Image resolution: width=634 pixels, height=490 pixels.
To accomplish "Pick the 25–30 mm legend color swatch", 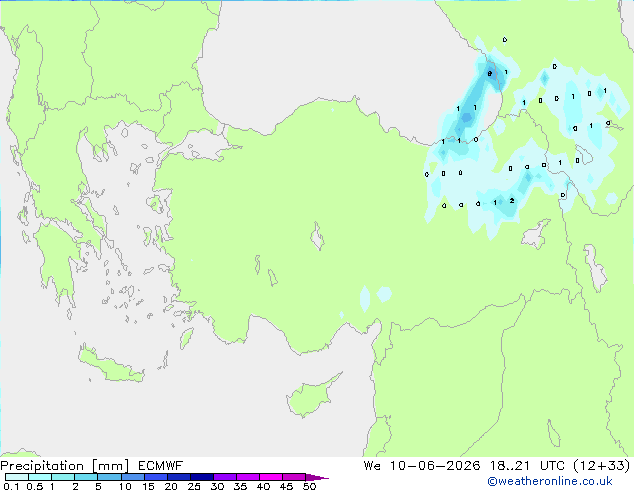I will point(201,477).
